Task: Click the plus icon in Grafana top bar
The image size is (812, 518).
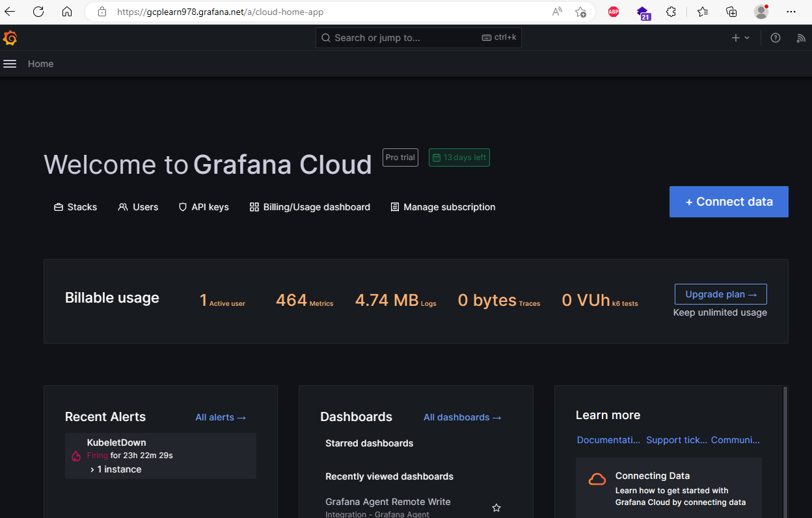Action: [x=736, y=38]
